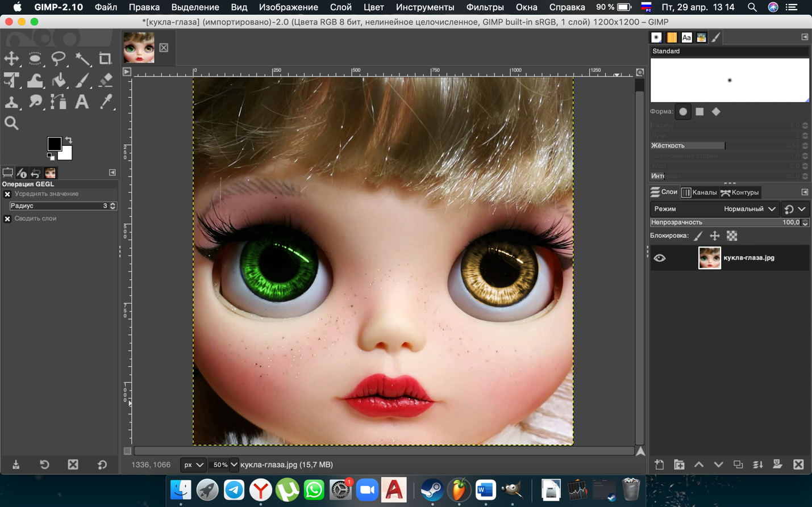Image resolution: width=812 pixels, height=507 pixels.
Task: Reset colors to default black and white
Action: tap(51, 157)
